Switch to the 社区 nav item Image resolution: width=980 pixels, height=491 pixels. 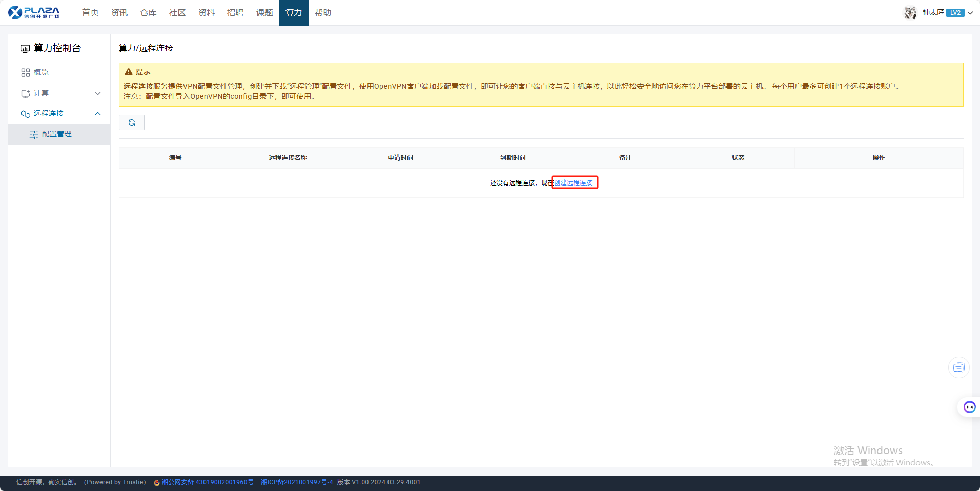click(177, 13)
